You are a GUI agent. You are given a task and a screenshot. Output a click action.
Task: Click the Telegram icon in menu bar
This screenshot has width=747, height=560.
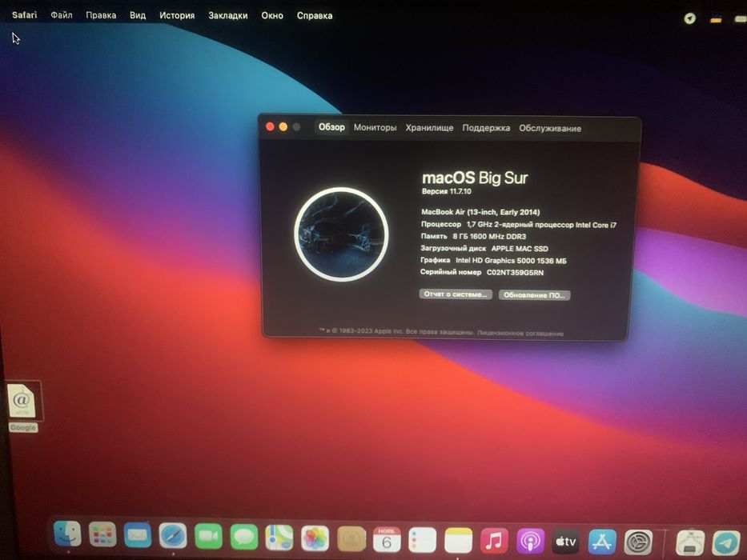pyautogui.click(x=689, y=18)
